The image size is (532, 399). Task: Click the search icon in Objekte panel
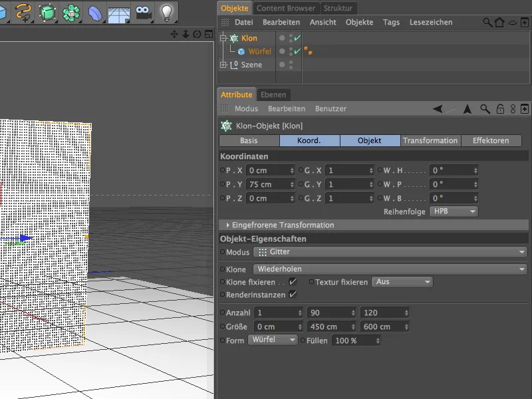click(487, 22)
